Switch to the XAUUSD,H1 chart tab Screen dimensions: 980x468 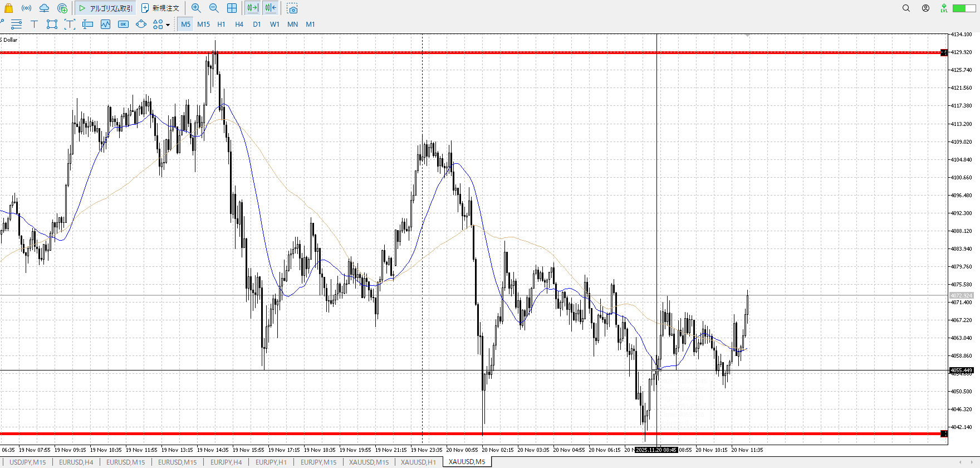[418, 462]
